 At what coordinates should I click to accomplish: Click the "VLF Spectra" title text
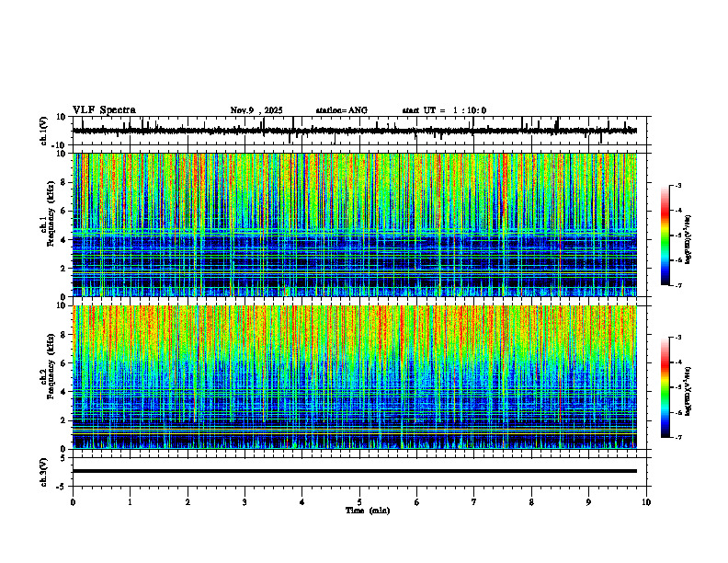[104, 110]
